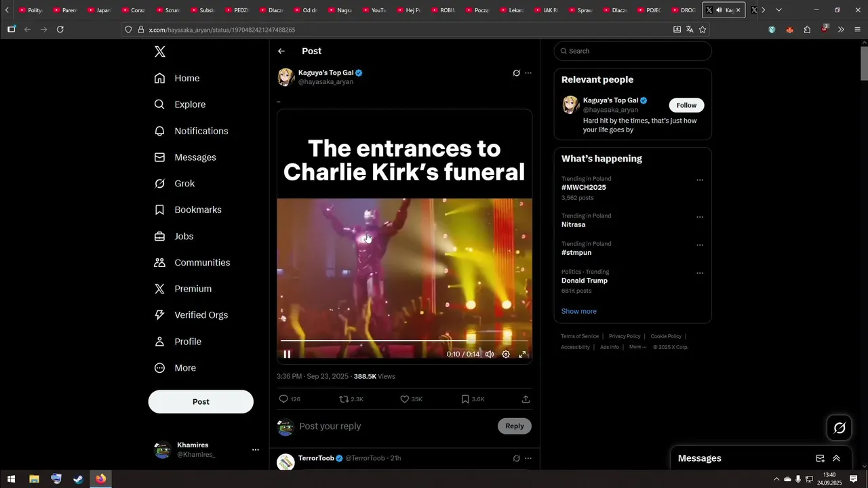The height and width of the screenshot is (488, 868).
Task: Open Premium page
Action: pyautogui.click(x=183, y=289)
